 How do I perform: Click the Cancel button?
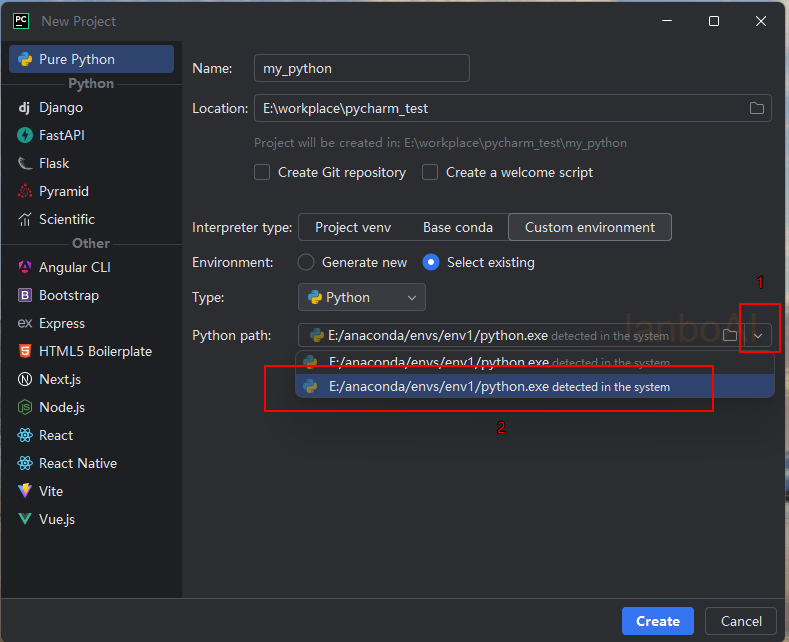(x=741, y=621)
